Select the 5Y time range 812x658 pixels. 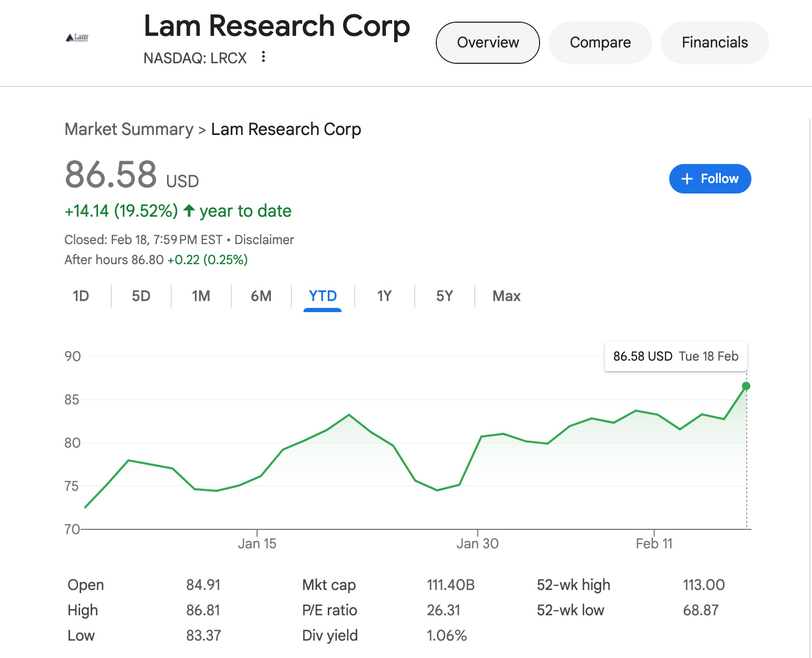[444, 296]
